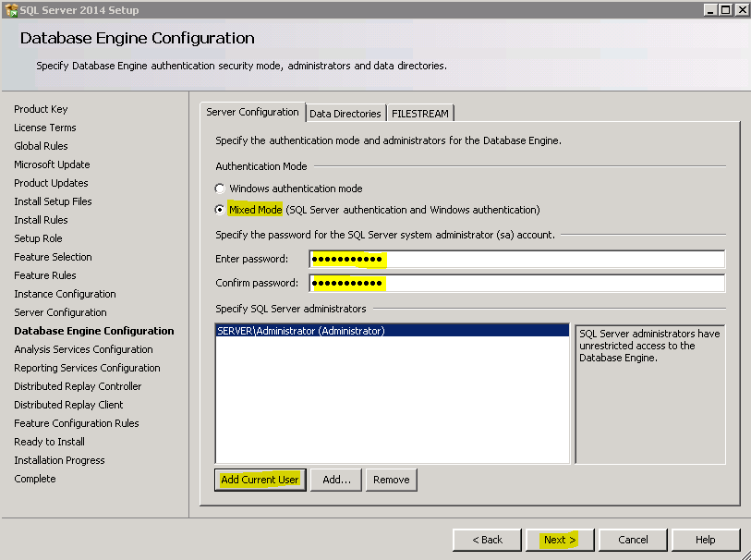751x560 pixels.
Task: Click Install Setup Files step
Action: click(53, 201)
